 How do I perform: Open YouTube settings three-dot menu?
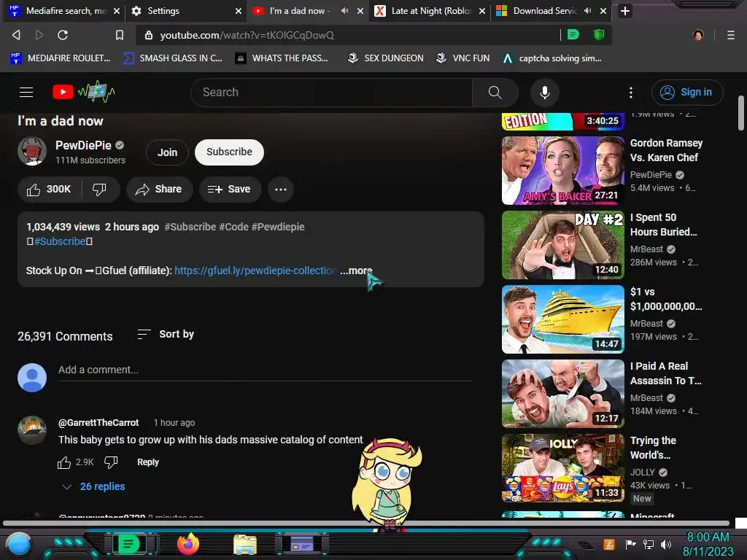click(x=631, y=93)
